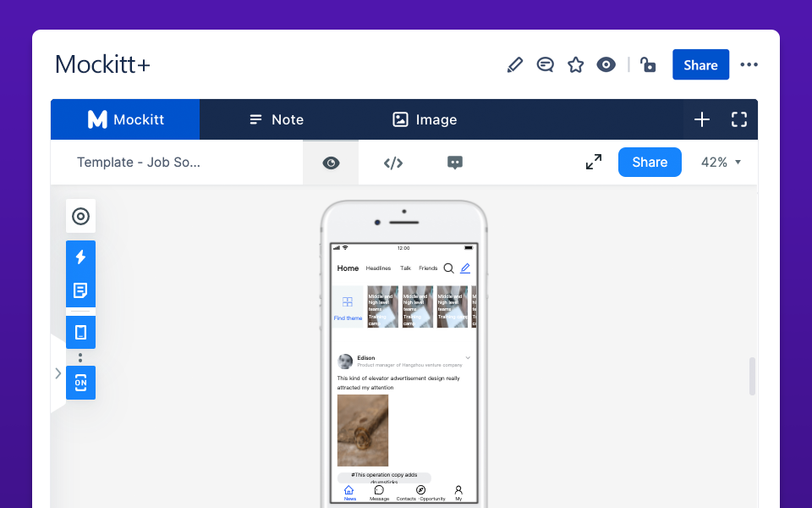Switch to the Mockitt tab
This screenshot has height=508, width=812.
coord(125,119)
